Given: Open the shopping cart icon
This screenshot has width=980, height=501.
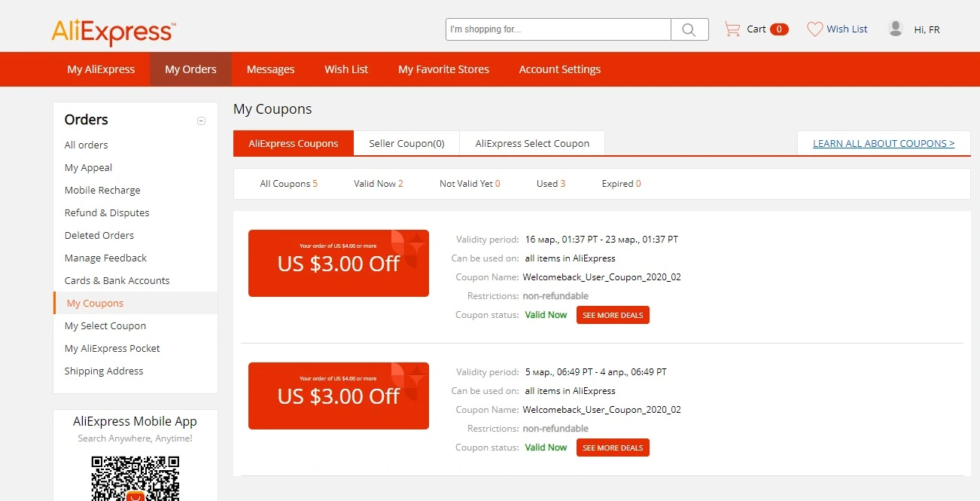Looking at the screenshot, I should click(x=732, y=29).
